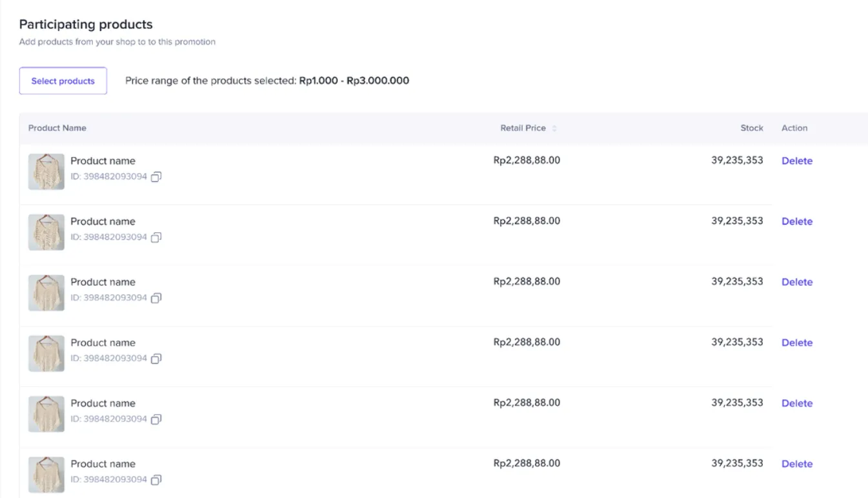Click the Retail Price column header label
Viewport: 868px width, 498px height.
pos(523,128)
